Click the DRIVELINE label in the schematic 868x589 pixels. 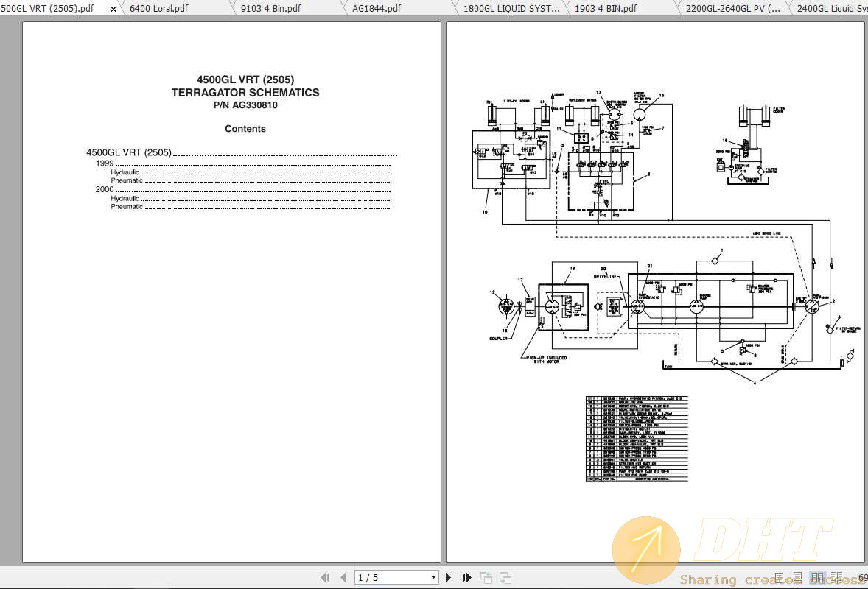pos(605,276)
